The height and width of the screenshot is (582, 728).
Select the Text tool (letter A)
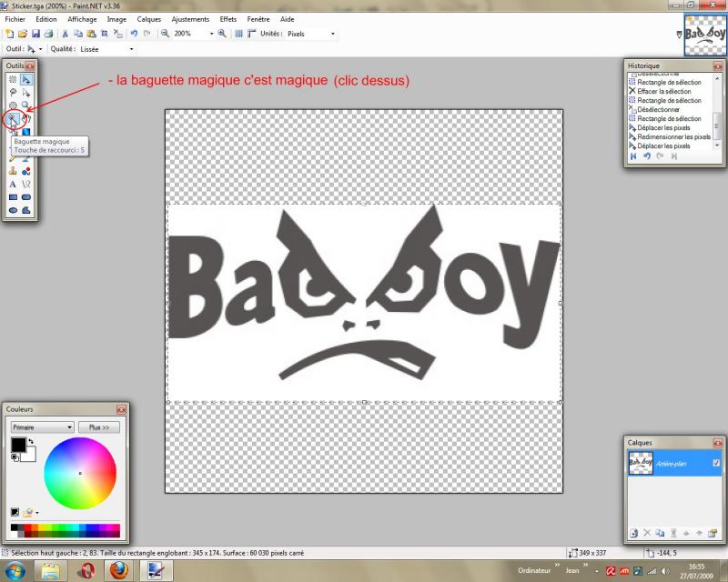(13, 185)
